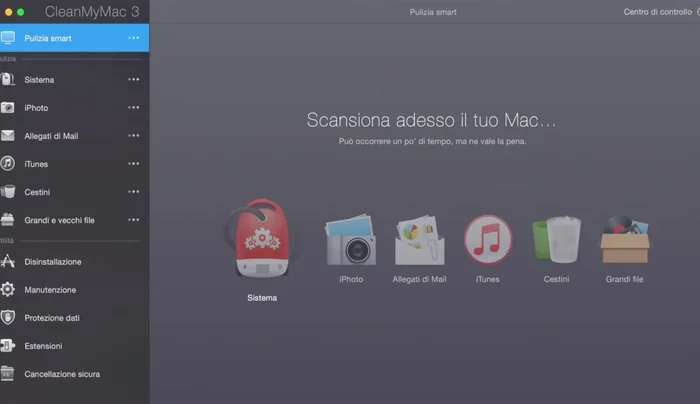Select the Allegati di Mail folder icon
The height and width of the screenshot is (404, 700).
click(419, 240)
